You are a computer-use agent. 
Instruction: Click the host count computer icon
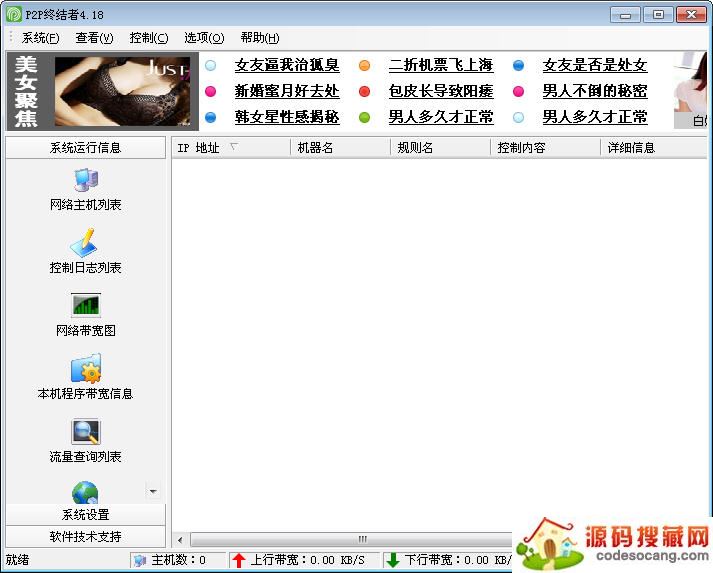[x=140, y=560]
